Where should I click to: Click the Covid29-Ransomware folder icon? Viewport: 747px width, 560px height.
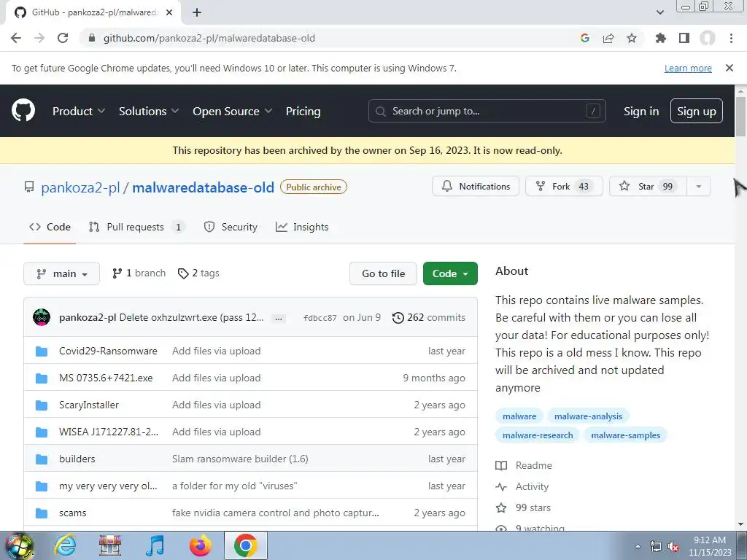point(42,351)
